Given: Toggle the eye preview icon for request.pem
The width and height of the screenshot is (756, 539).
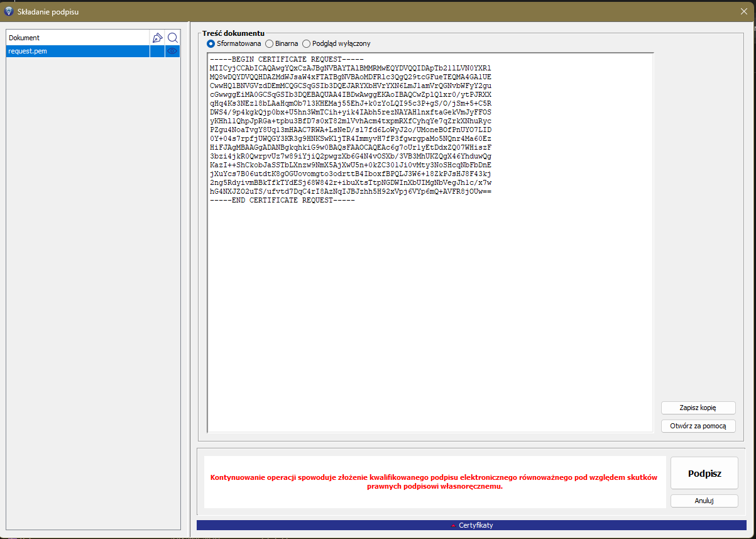Looking at the screenshot, I should click(172, 52).
